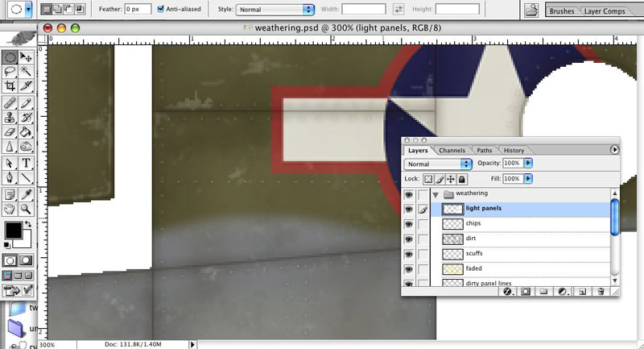The image size is (644, 349).
Task: Select the Elliptical Marquee tool
Action: (10, 56)
